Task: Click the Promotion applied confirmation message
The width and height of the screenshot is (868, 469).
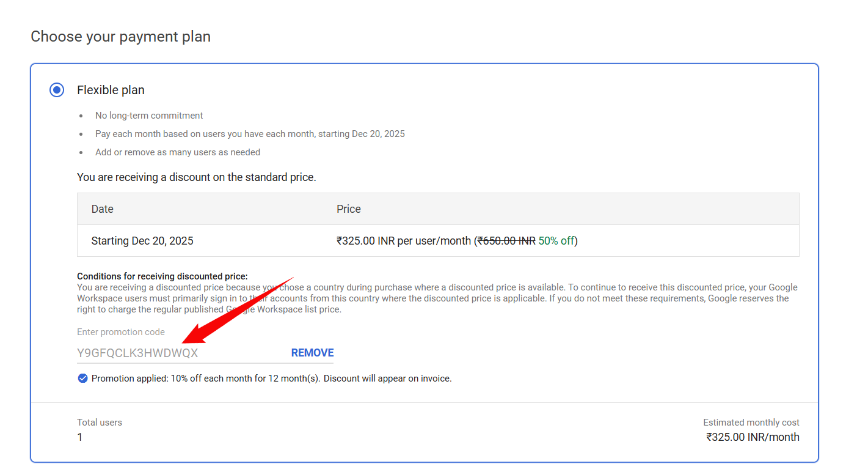Action: [271, 378]
